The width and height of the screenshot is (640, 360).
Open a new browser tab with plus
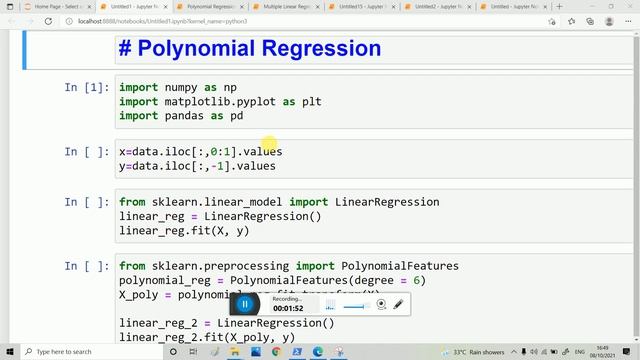[x=560, y=7]
